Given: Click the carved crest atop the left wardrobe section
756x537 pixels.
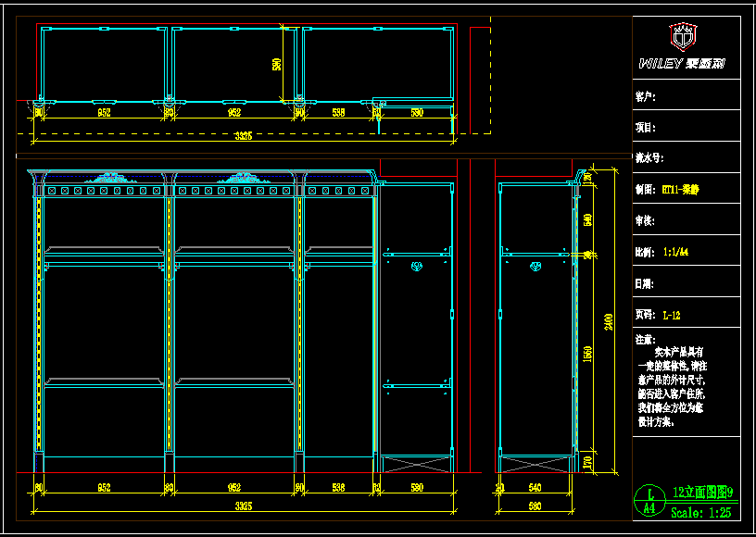Looking at the screenshot, I should tap(109, 176).
